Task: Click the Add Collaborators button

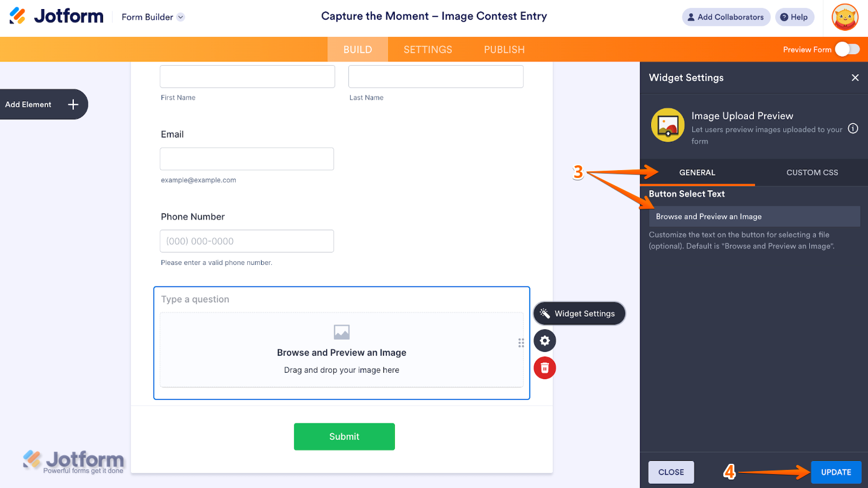Action: (x=726, y=17)
